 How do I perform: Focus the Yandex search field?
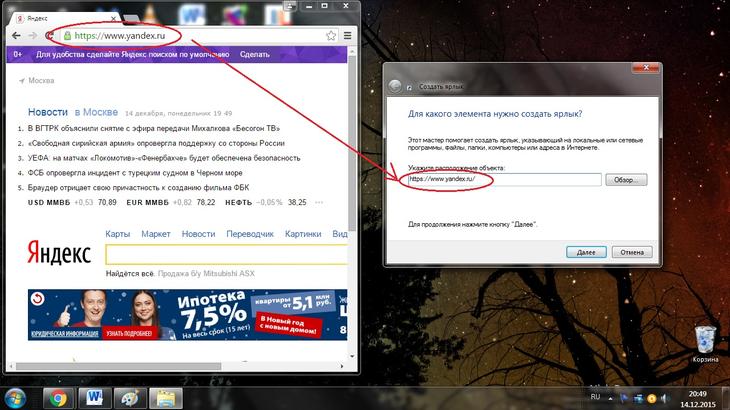pos(227,255)
